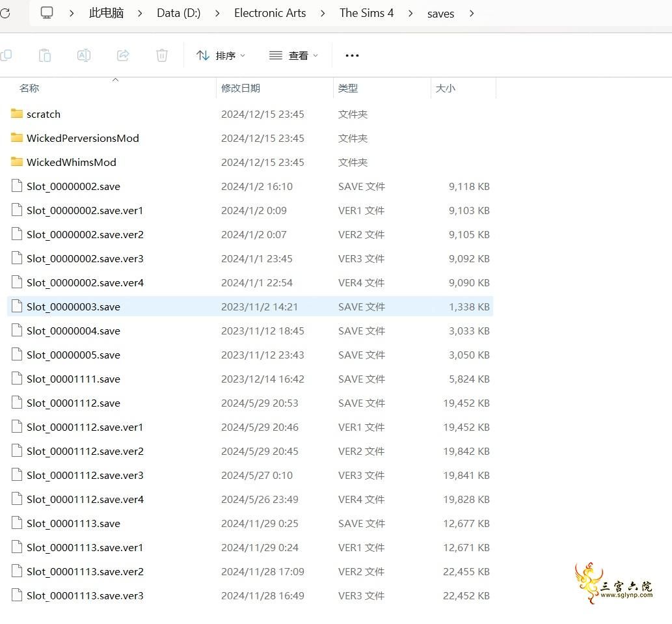Click file icon of Slot_00001112.save.ver2
Viewport: 672px width, 624px height.
[x=17, y=450]
